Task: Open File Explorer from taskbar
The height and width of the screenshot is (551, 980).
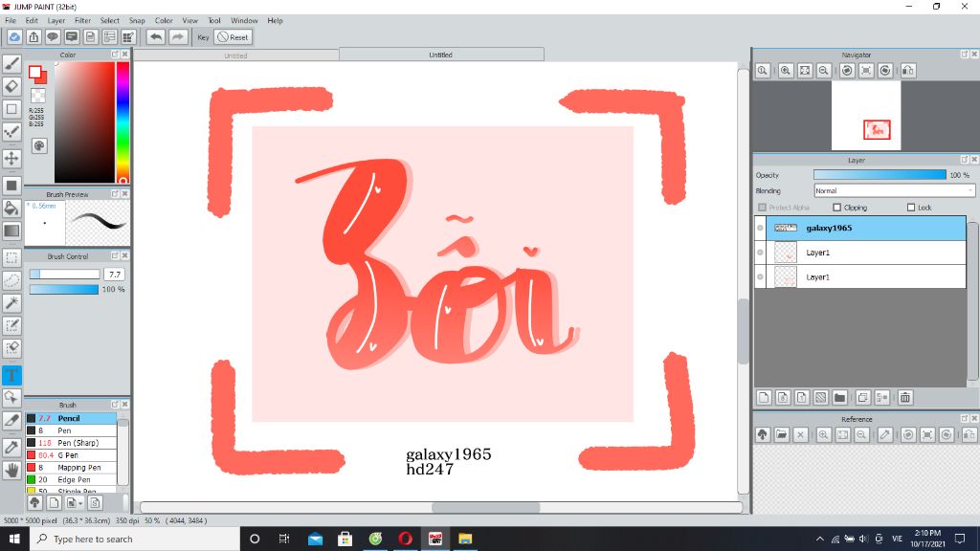Action: [x=465, y=539]
